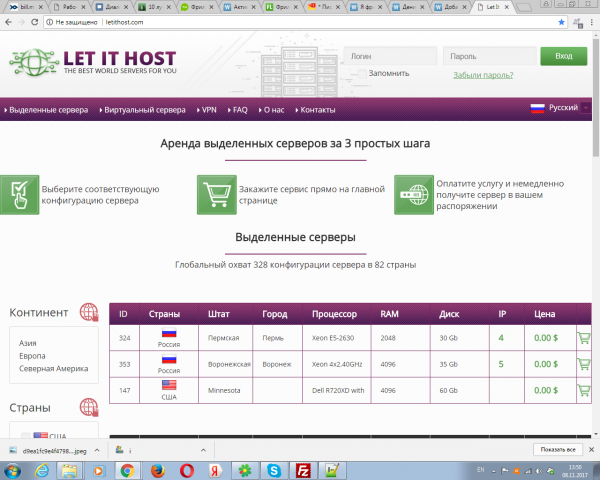
Task: Open the Русский language dropdown arrow
Action: 585,108
